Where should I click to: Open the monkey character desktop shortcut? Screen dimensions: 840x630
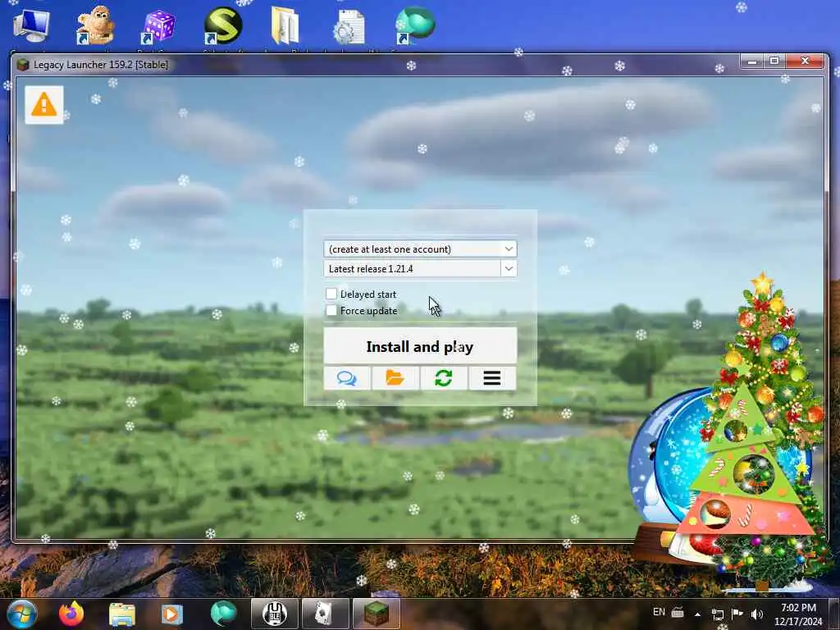pos(94,25)
